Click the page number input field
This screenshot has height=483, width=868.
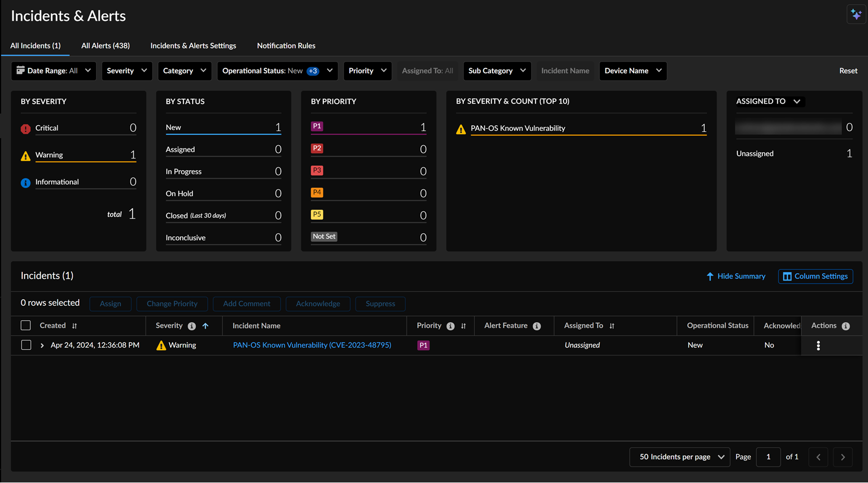768,457
